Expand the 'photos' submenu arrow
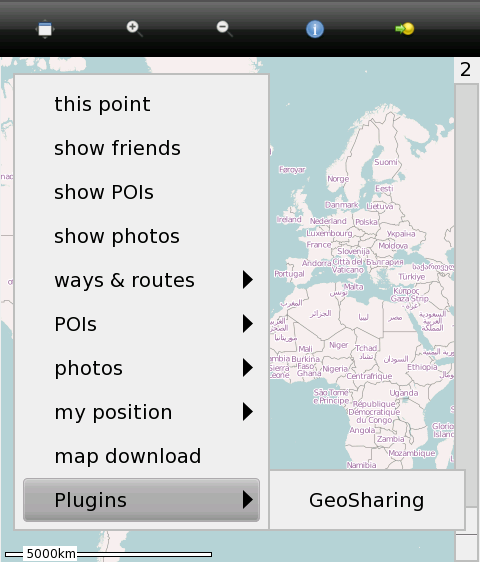480x562 pixels. click(x=247, y=368)
